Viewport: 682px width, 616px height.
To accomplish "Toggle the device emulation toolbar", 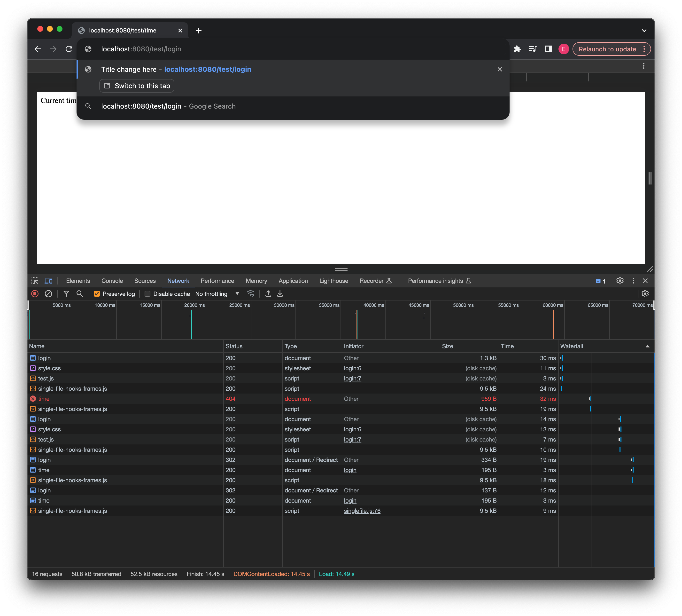I will pos(49,281).
